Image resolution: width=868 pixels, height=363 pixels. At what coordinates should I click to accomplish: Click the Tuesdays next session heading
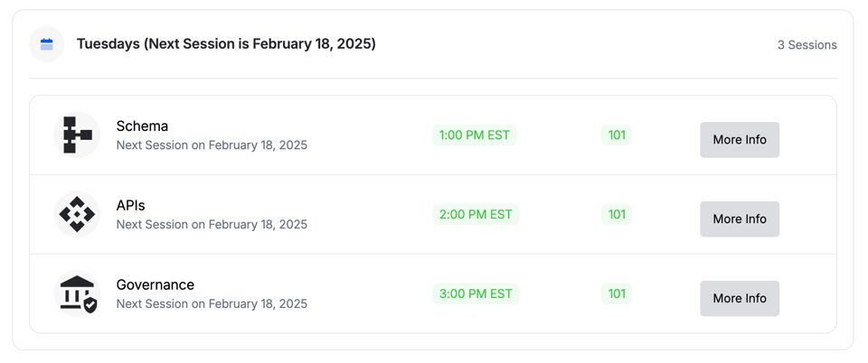click(226, 44)
